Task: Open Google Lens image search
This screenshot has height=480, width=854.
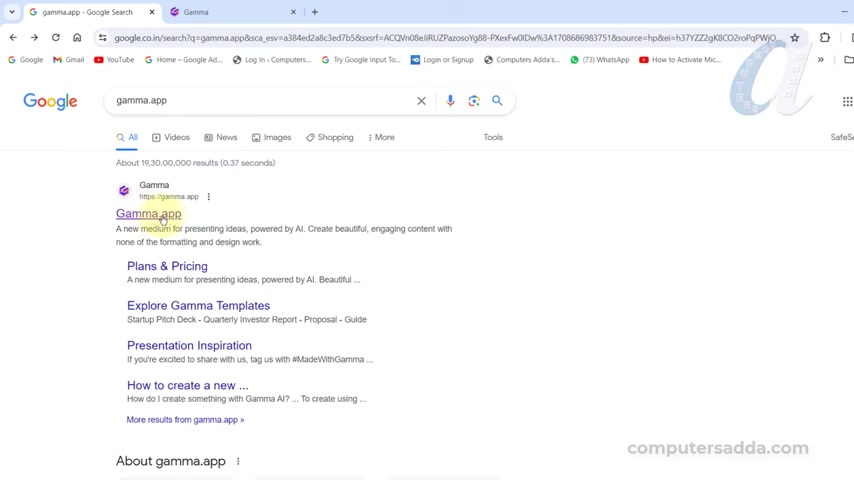Action: [x=474, y=101]
